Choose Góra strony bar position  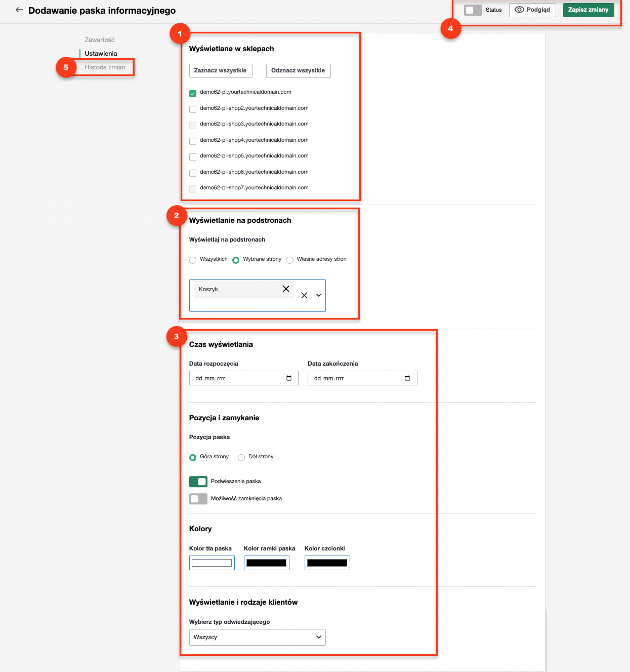(x=193, y=458)
